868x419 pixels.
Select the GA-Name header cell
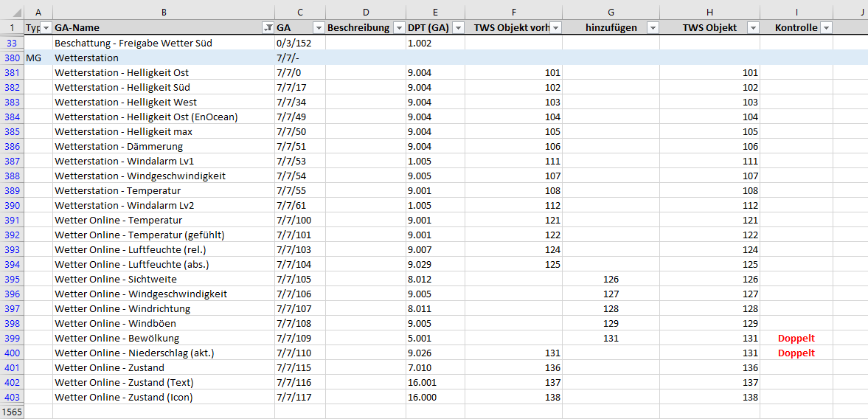pyautogui.click(x=164, y=28)
